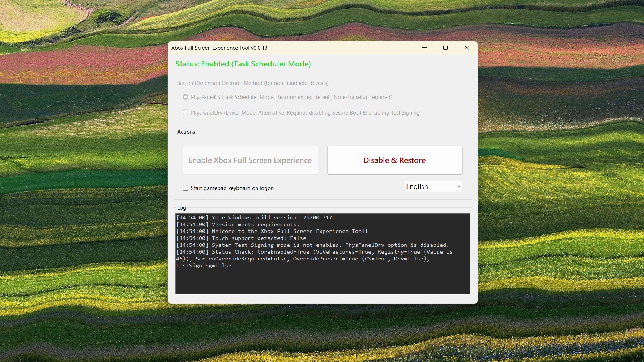Click the log line 'Welcome to the Xbox Full Screen Experience Tool!'

tap(272, 231)
